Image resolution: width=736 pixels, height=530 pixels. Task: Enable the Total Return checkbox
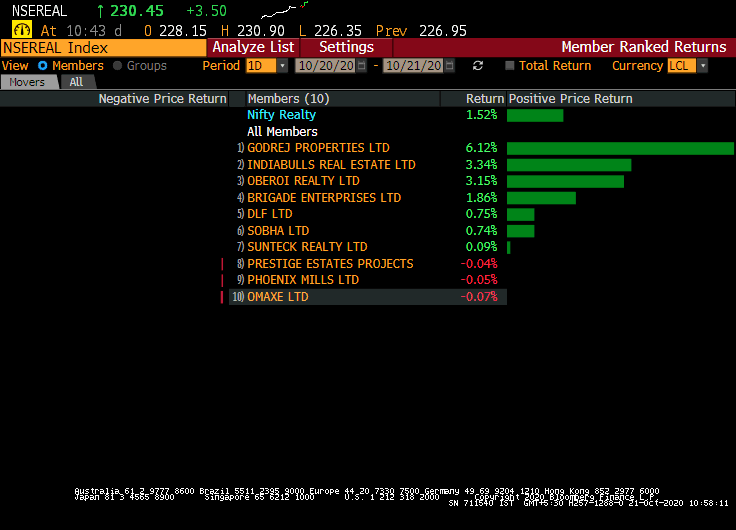click(x=510, y=66)
